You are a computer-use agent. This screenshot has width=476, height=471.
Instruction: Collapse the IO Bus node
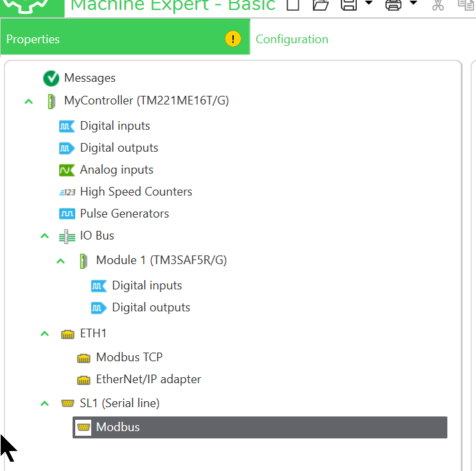click(x=45, y=235)
